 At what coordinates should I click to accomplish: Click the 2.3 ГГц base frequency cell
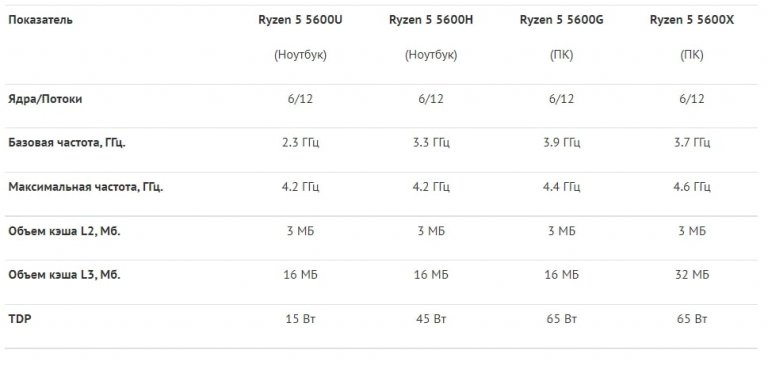click(x=301, y=143)
